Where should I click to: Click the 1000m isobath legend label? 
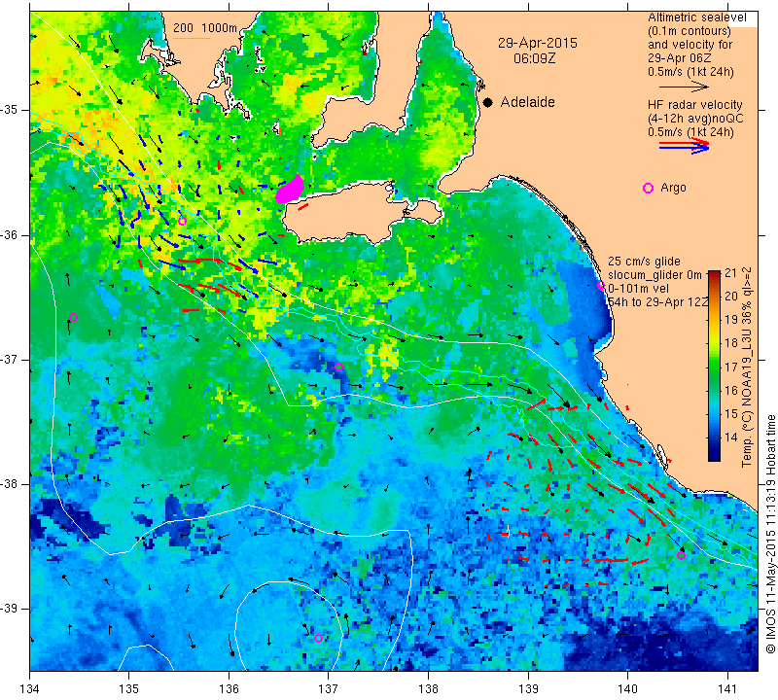219,28
